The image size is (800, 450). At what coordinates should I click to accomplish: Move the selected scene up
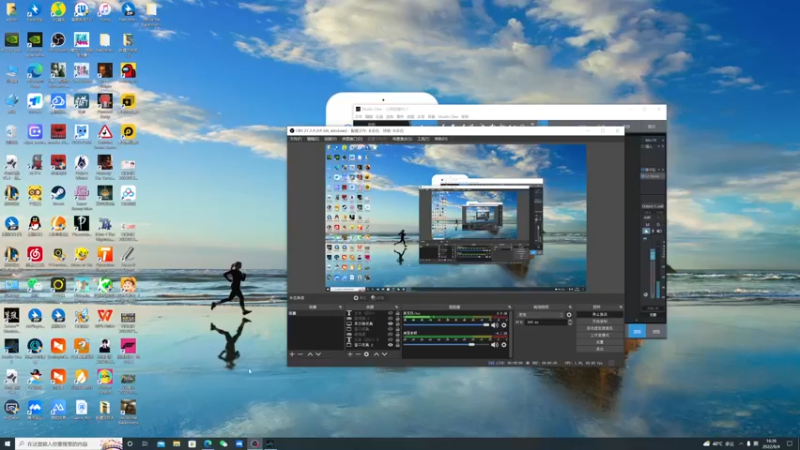pos(310,354)
